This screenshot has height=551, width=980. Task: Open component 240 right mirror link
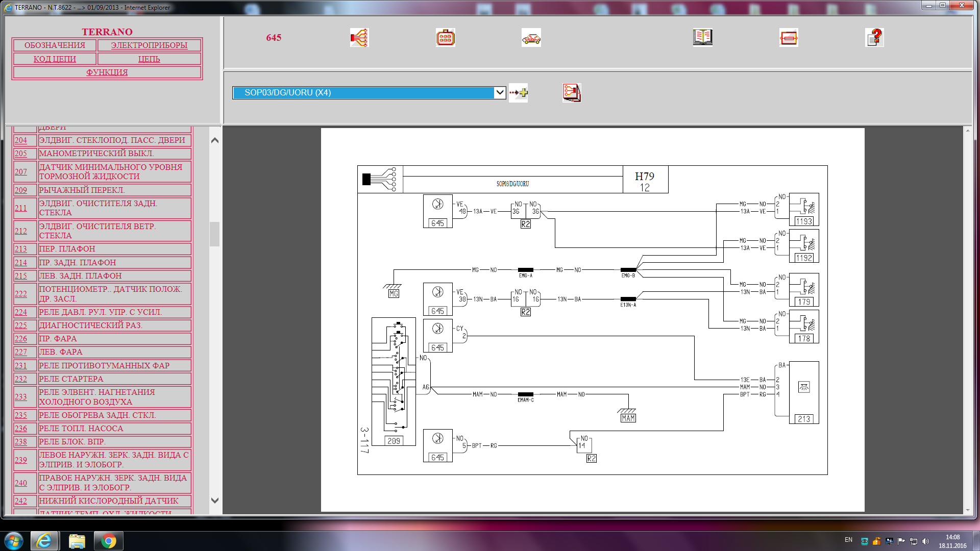tap(21, 483)
